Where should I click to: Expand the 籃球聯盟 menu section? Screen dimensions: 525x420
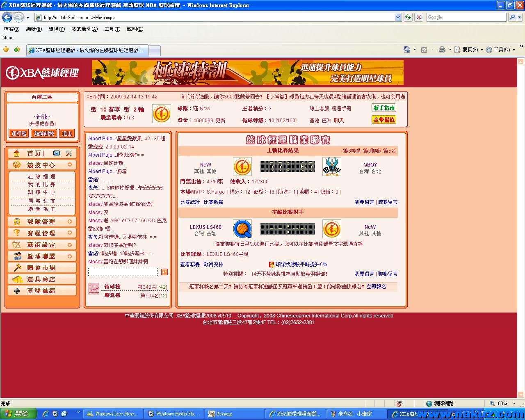click(70, 256)
